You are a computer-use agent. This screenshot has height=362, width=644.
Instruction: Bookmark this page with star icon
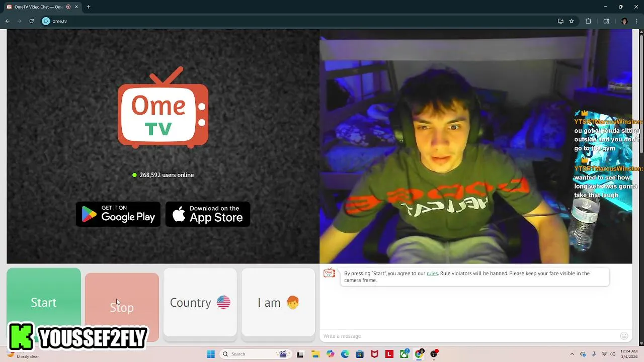tap(572, 21)
